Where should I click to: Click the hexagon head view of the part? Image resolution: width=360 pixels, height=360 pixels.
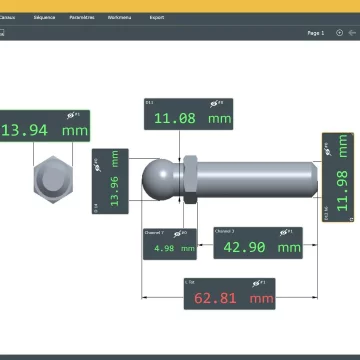pyautogui.click(x=53, y=179)
